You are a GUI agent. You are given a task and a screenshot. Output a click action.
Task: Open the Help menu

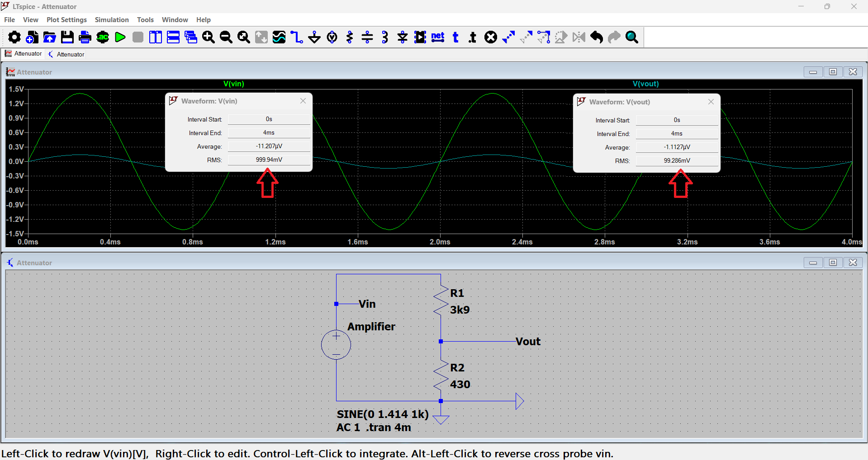pyautogui.click(x=204, y=20)
